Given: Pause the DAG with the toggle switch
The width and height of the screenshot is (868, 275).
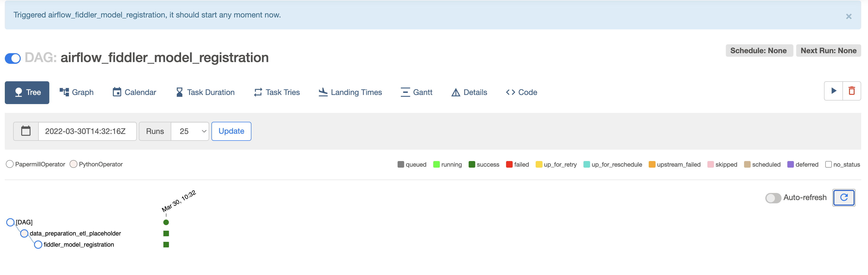Looking at the screenshot, I should tap(13, 58).
